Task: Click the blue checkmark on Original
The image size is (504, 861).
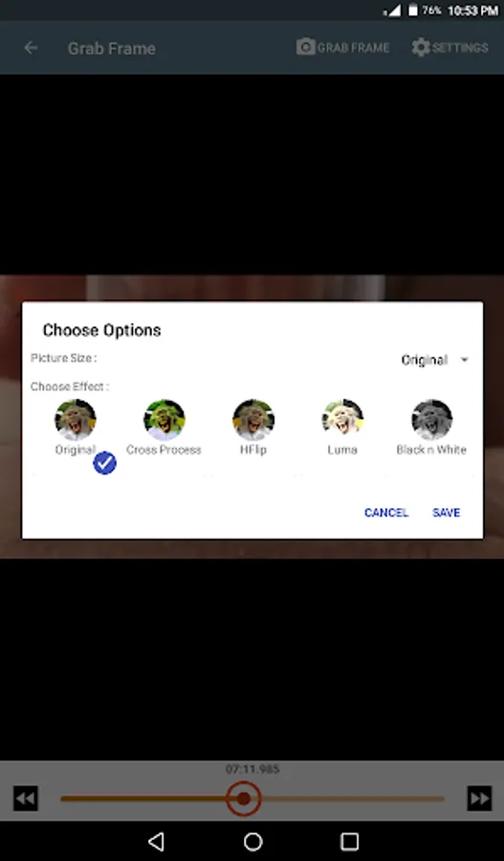Action: pos(104,463)
